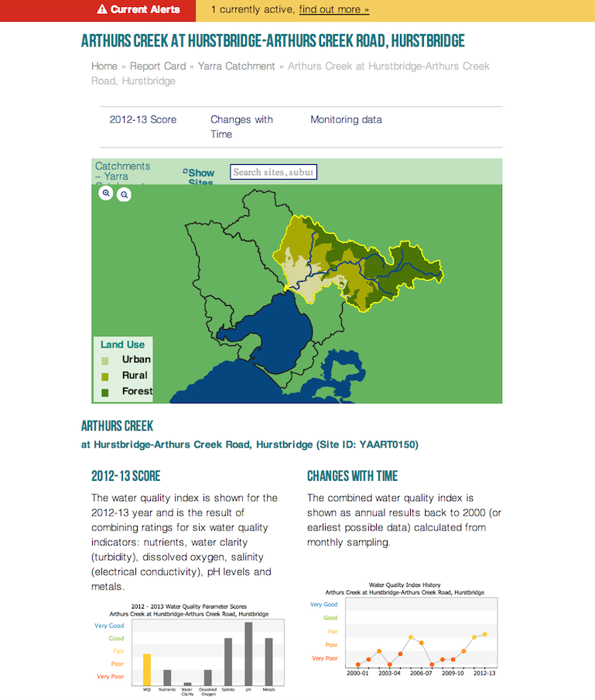Open the Yarra Catchment breadcrumb link

point(237,66)
